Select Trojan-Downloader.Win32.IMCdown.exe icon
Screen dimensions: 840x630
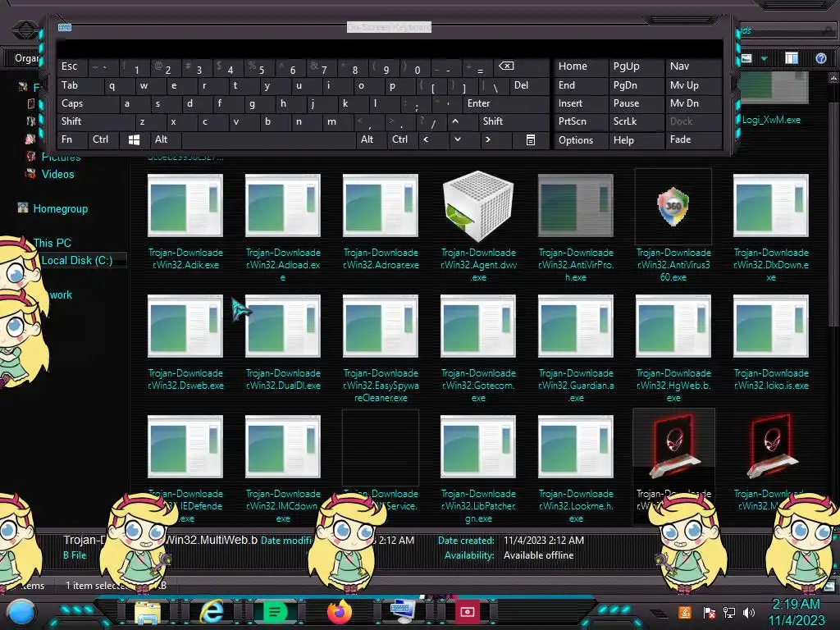click(x=283, y=446)
